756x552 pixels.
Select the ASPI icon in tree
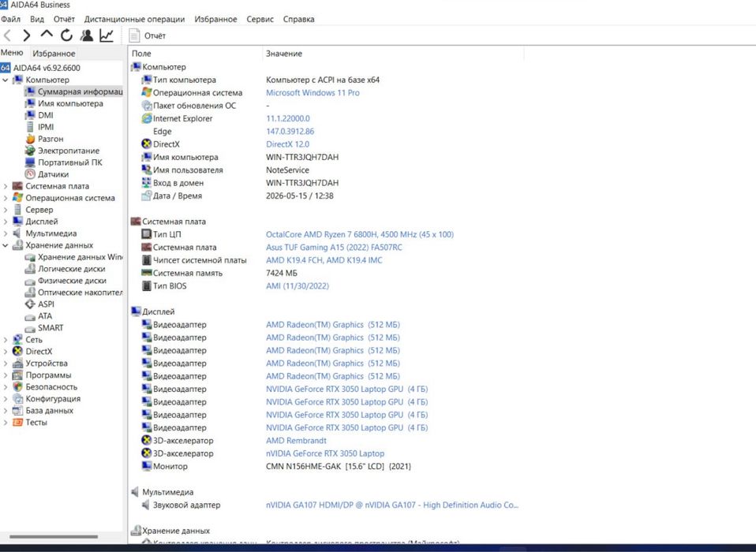30,304
